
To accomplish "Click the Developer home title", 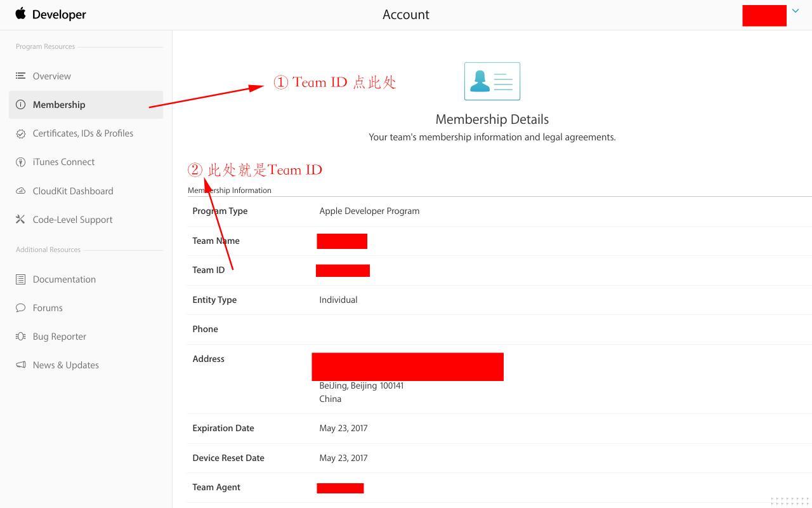I will 59,15.
